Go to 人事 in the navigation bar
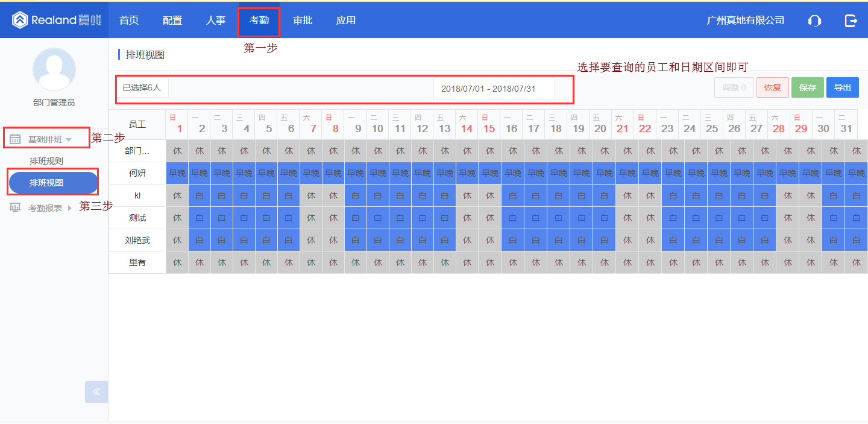This screenshot has width=868, height=424. tap(216, 21)
